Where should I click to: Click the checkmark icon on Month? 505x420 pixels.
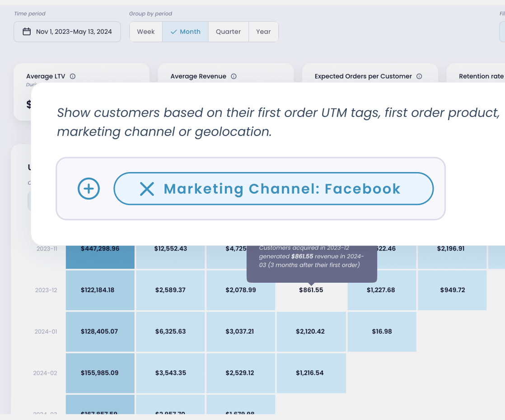tap(173, 32)
